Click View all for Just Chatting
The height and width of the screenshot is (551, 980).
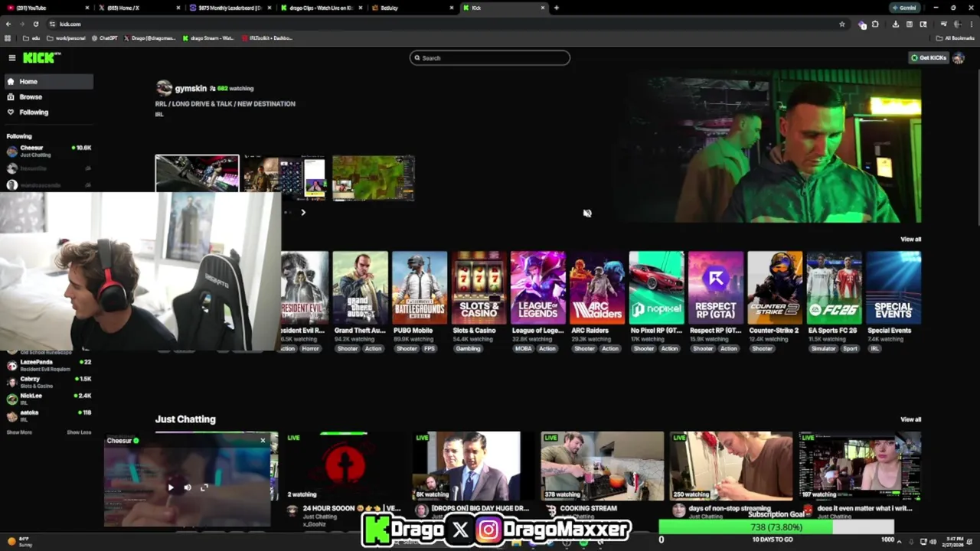click(x=910, y=419)
